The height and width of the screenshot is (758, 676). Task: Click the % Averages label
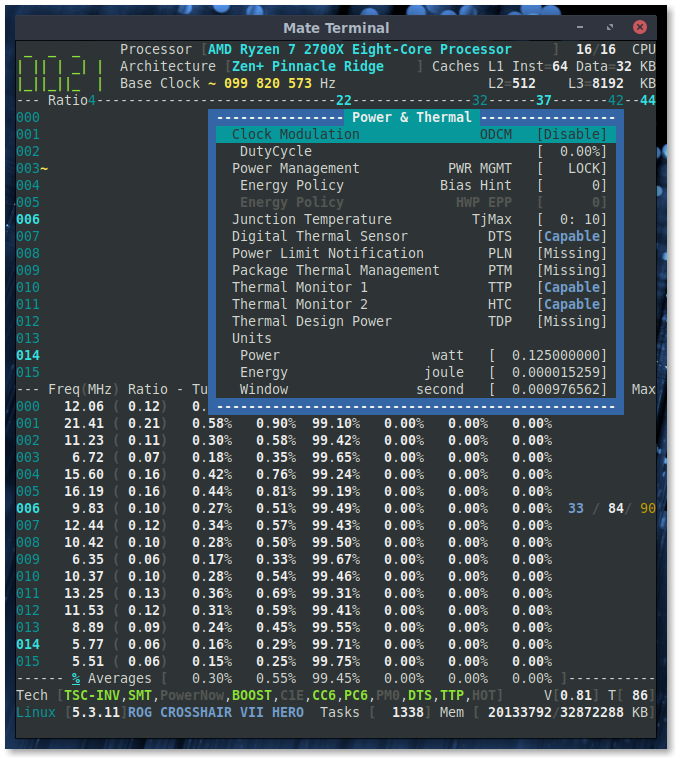[x=111, y=678]
